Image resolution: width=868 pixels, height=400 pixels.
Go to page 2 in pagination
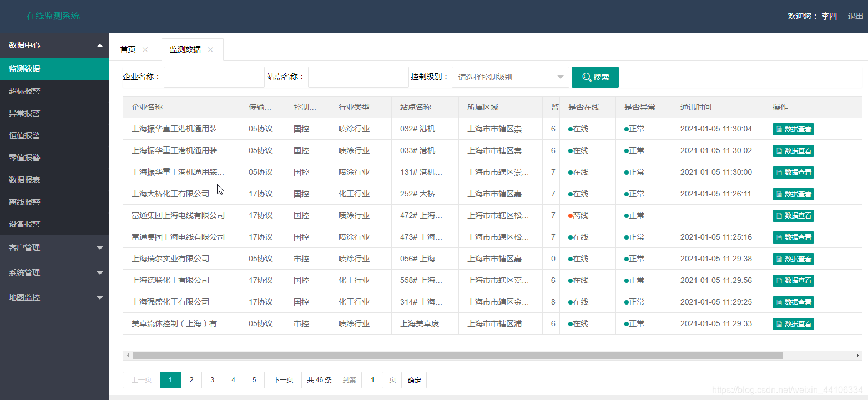[x=191, y=380]
